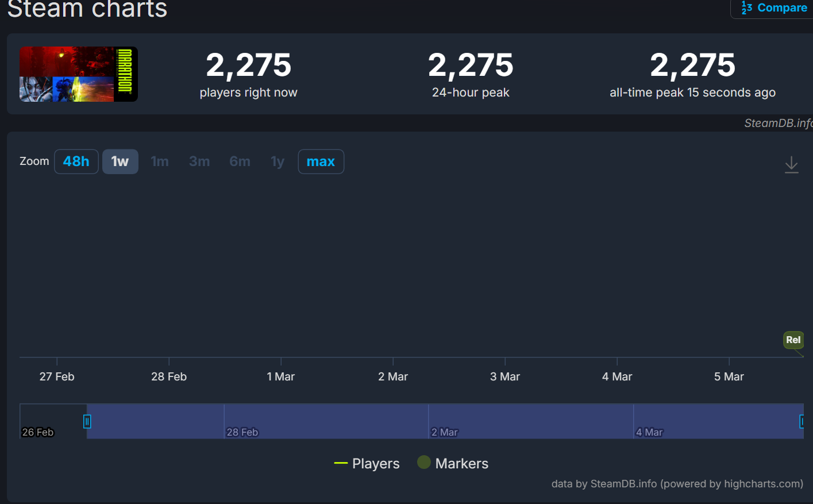Click the '27 Feb' axis label
Viewport: 813px width, 504px height.
point(57,376)
